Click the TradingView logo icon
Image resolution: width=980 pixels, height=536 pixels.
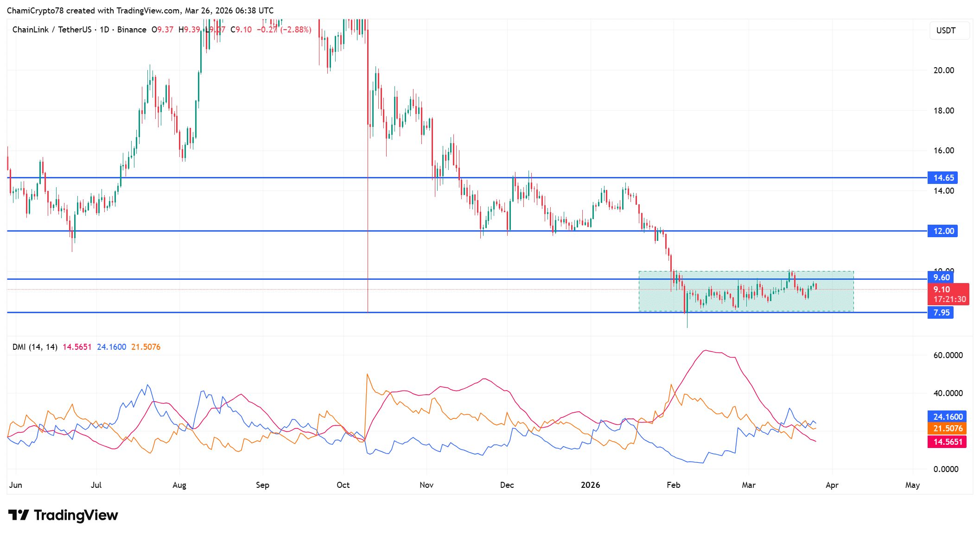19,515
